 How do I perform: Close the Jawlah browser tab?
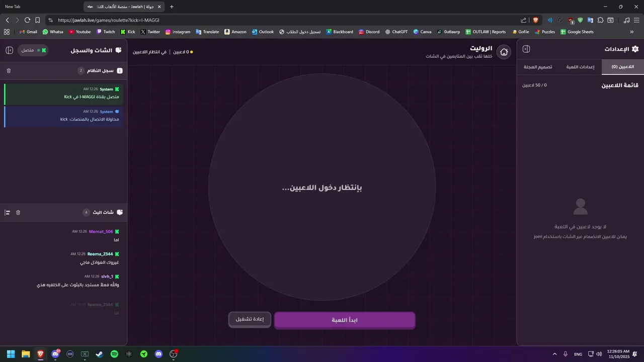click(159, 7)
